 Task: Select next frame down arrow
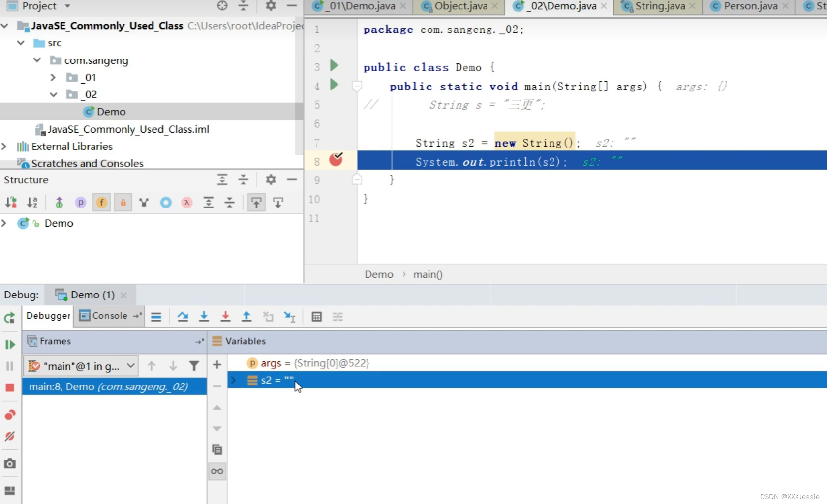point(173,366)
